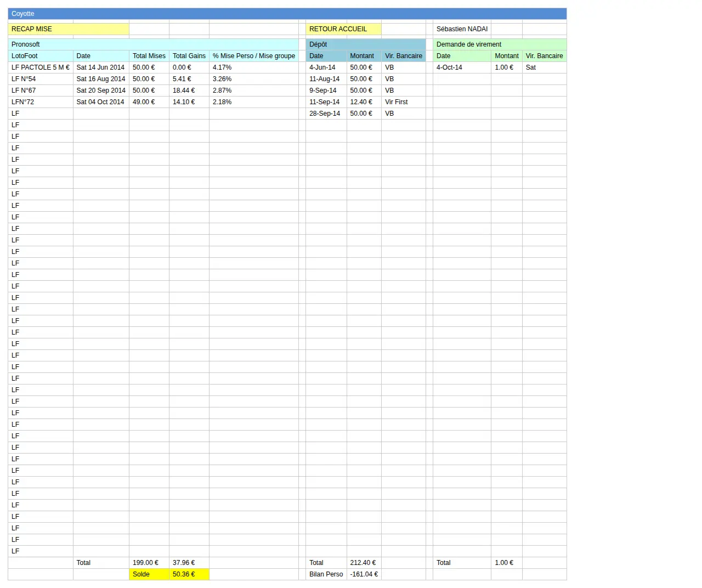Select the Demande de virement header
Screen dimensions: 702x588
pyautogui.click(x=500, y=44)
